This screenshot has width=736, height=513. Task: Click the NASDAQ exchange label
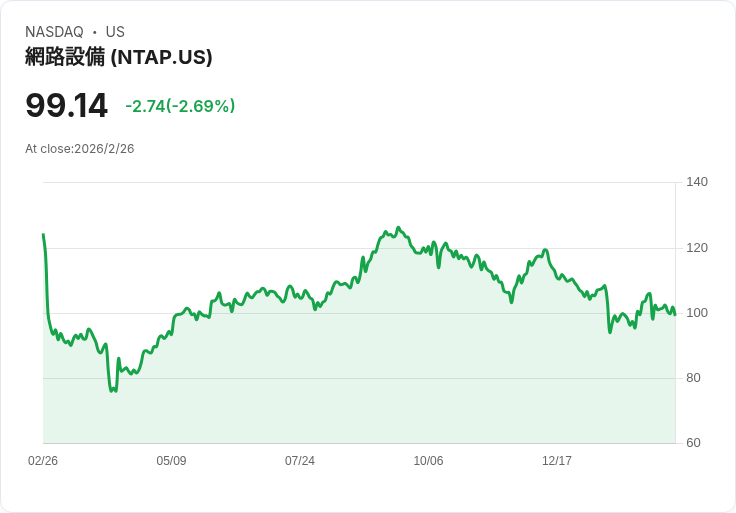click(54, 32)
